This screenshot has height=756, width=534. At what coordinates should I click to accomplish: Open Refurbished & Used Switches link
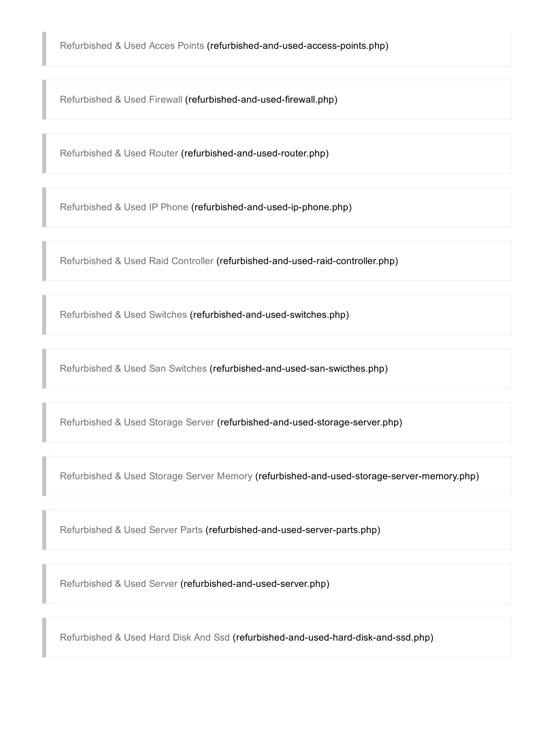coord(123,315)
